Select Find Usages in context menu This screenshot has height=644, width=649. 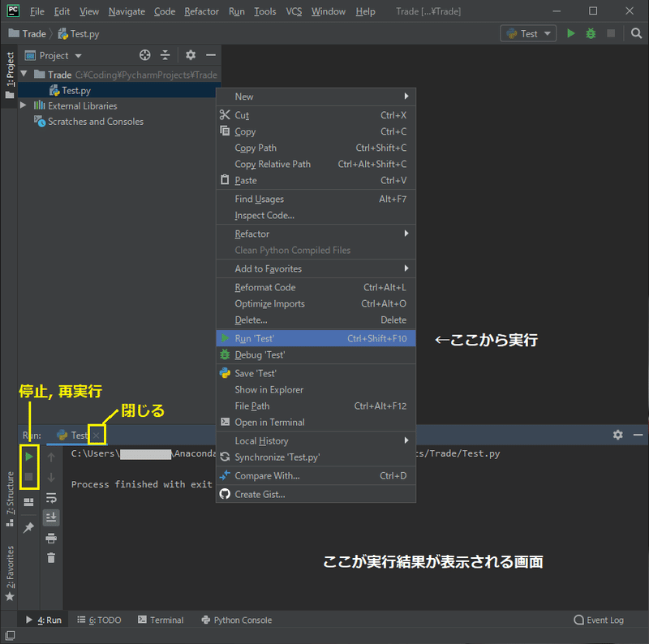[x=316, y=199]
